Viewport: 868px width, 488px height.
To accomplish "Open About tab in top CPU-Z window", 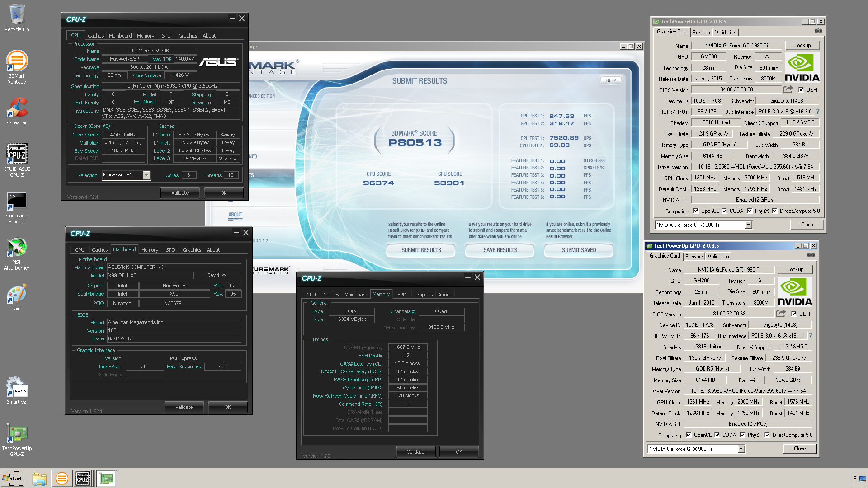I will pyautogui.click(x=209, y=36).
